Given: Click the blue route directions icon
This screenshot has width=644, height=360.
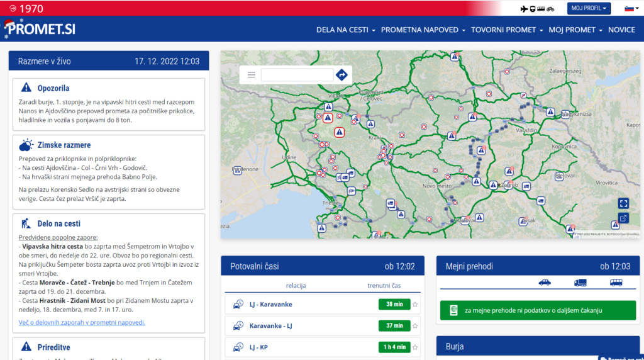Looking at the screenshot, I should [341, 75].
